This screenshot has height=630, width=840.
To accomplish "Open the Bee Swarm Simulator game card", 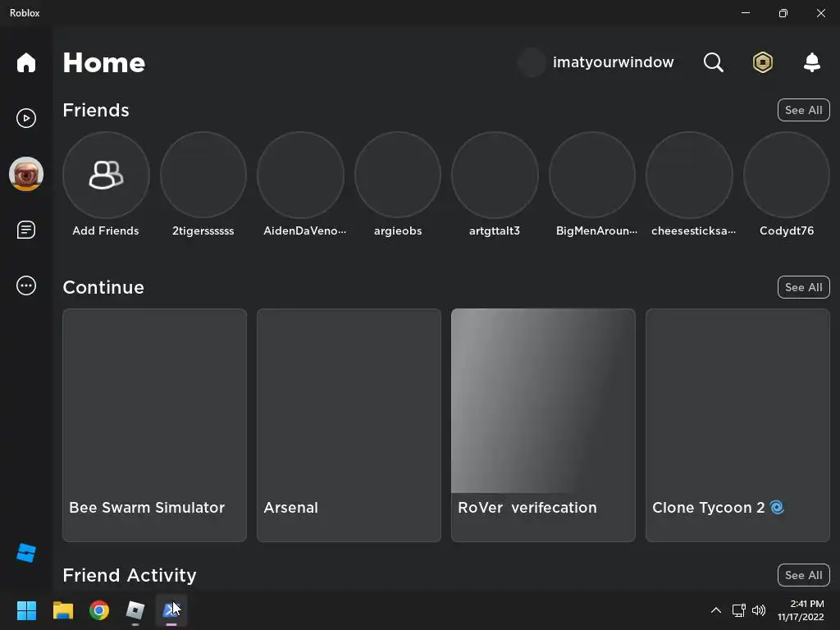I will point(154,425).
